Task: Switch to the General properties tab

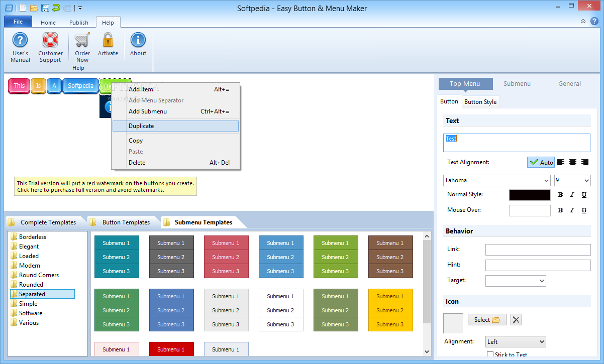Action: click(x=569, y=84)
